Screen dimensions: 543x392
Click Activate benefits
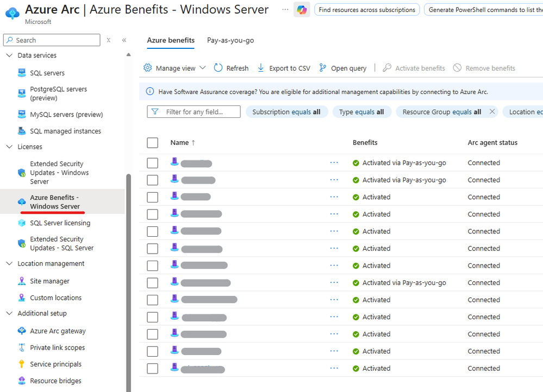point(414,68)
